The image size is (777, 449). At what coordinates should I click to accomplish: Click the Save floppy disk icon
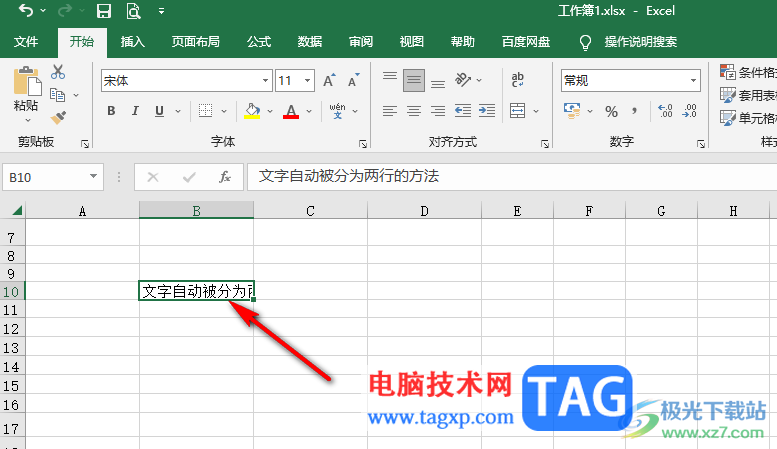(104, 10)
